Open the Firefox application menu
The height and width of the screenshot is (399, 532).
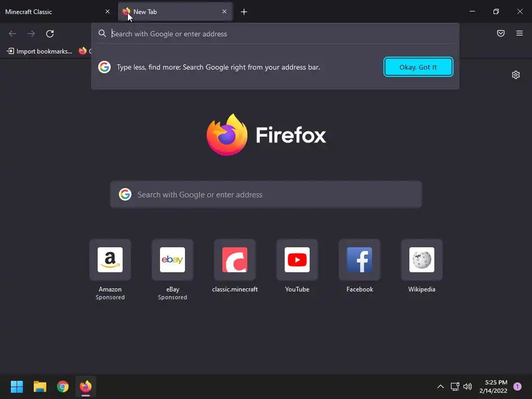pyautogui.click(x=520, y=33)
